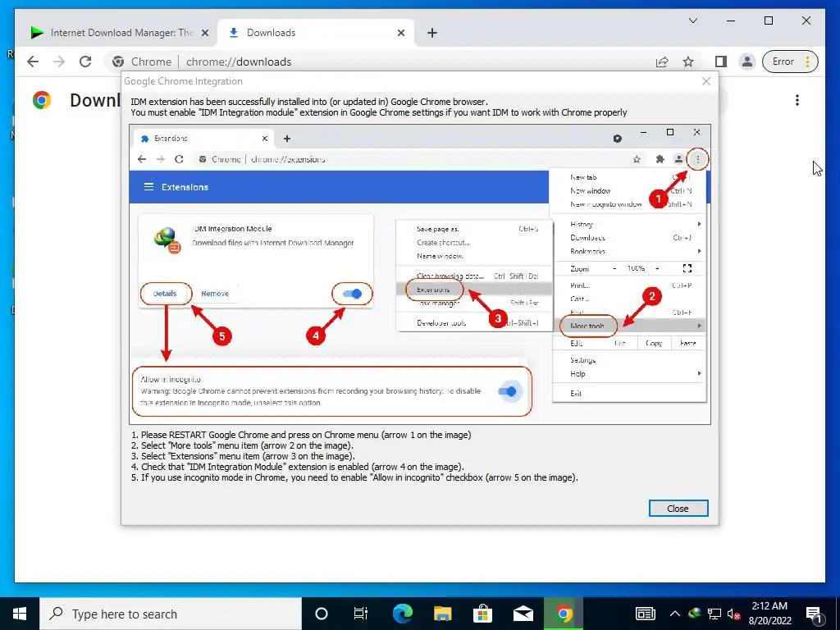The width and height of the screenshot is (840, 630).
Task: Select the Downloads tab
Action: (316, 33)
